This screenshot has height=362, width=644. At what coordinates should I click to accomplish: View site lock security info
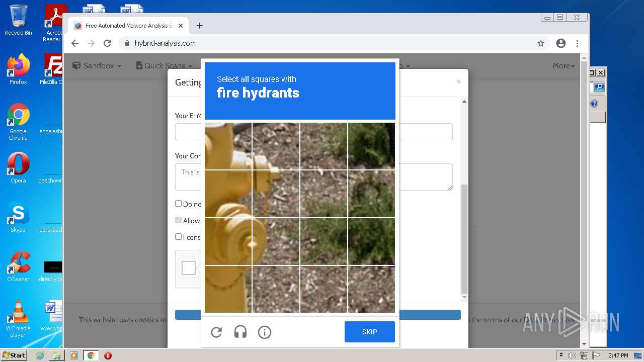click(127, 43)
